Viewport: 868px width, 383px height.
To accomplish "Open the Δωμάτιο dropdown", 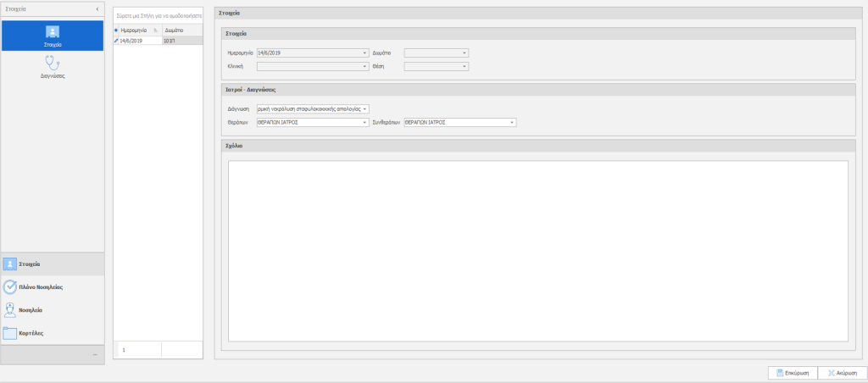I will point(465,53).
